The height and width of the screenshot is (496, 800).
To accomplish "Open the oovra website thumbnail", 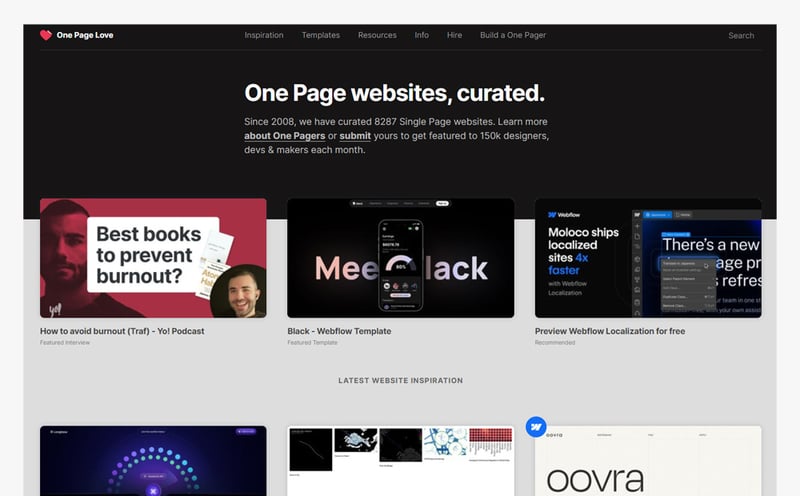I will pos(648,461).
